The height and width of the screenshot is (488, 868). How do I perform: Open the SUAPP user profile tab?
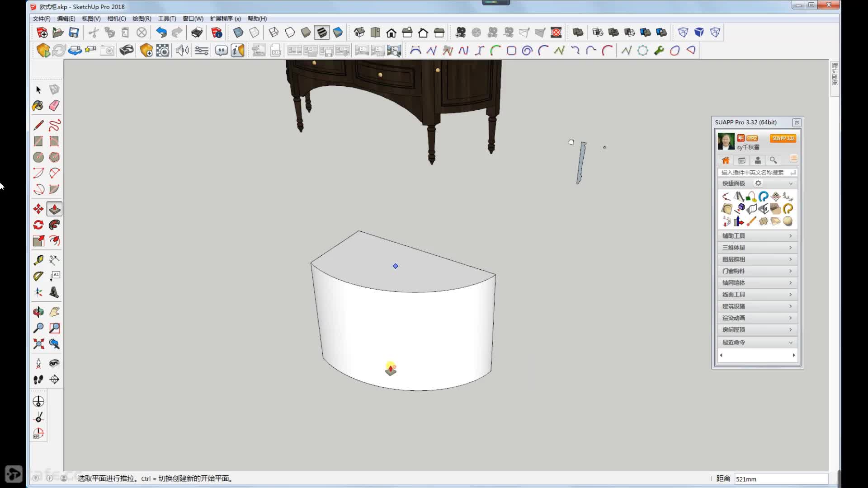pyautogui.click(x=758, y=160)
